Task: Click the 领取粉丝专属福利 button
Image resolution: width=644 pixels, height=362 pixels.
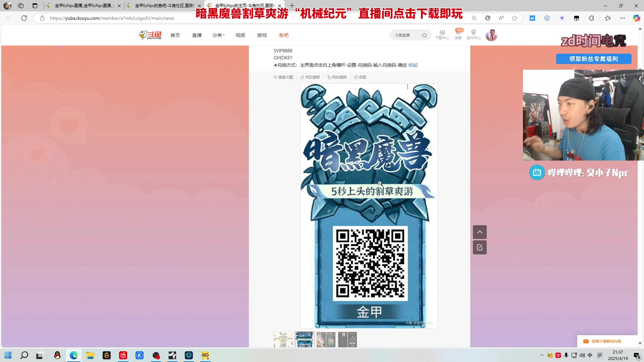Action: [594, 59]
